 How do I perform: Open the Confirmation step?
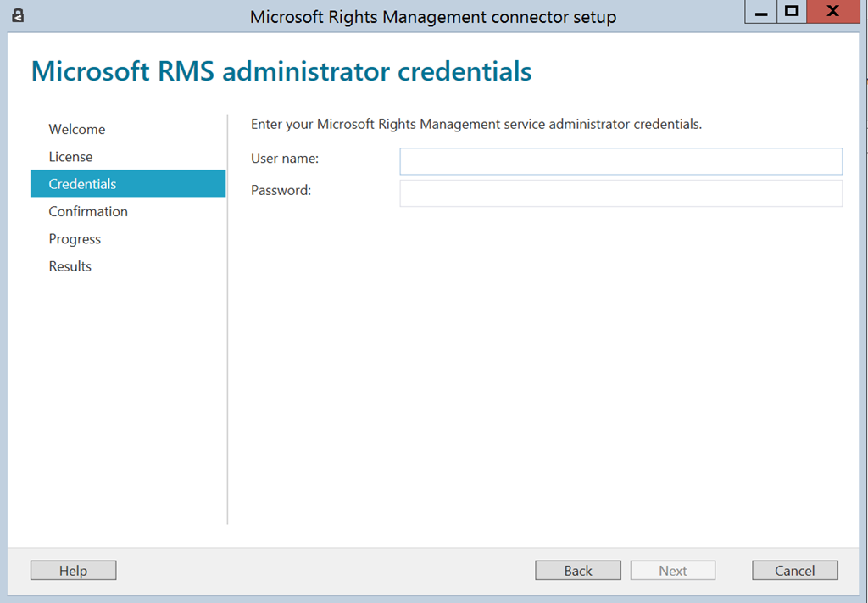coord(88,212)
